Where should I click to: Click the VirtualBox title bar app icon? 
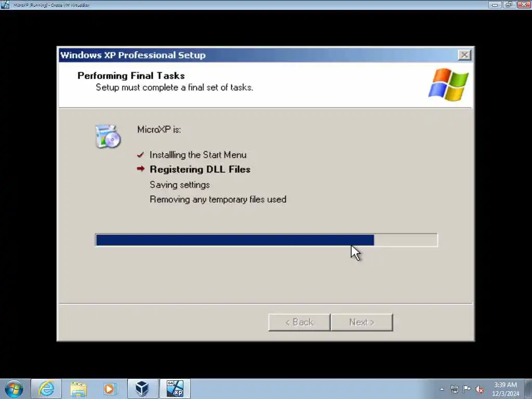(x=5, y=5)
